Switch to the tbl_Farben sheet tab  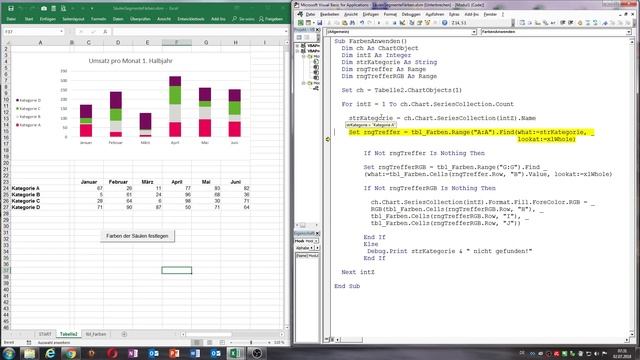click(x=96, y=334)
